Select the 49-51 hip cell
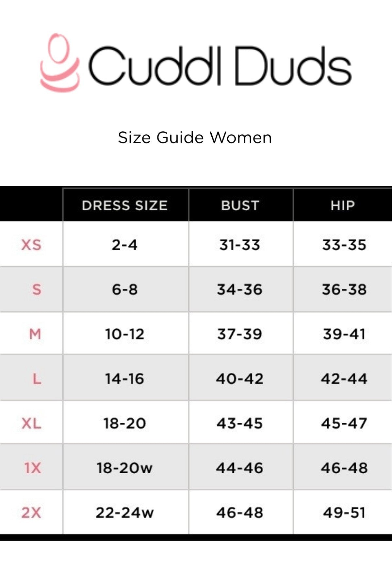This screenshot has width=392, height=588. (344, 512)
